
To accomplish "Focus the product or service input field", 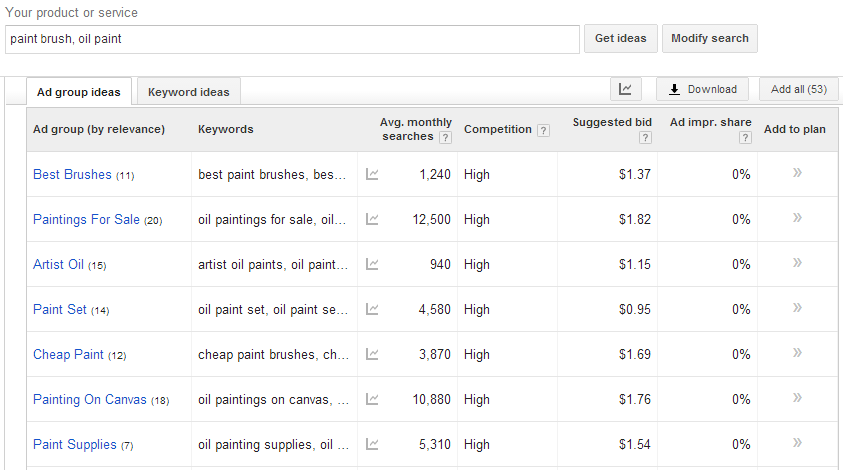I will pos(292,39).
